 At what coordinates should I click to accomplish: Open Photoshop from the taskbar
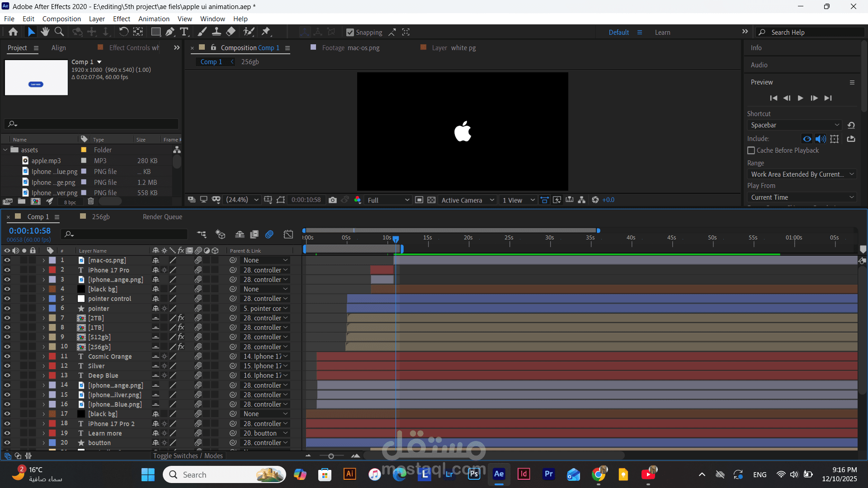click(474, 474)
